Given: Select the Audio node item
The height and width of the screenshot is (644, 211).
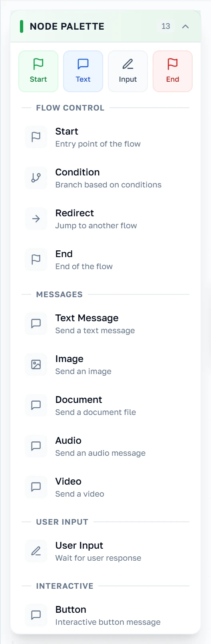Looking at the screenshot, I should pyautogui.click(x=105, y=446).
